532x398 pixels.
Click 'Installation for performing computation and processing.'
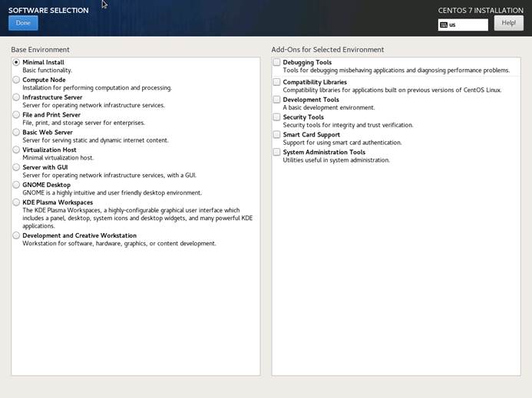click(x=97, y=87)
